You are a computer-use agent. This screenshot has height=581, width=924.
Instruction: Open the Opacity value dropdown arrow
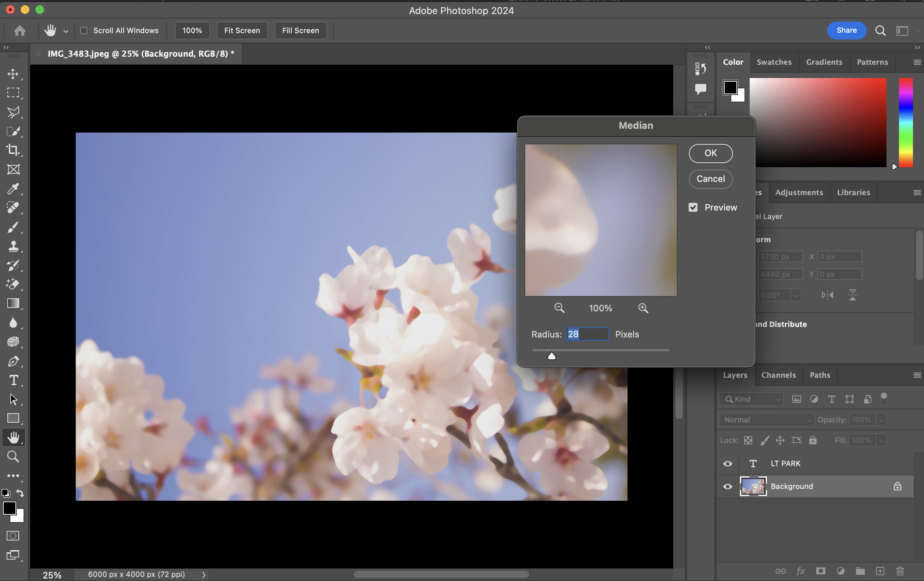click(881, 420)
